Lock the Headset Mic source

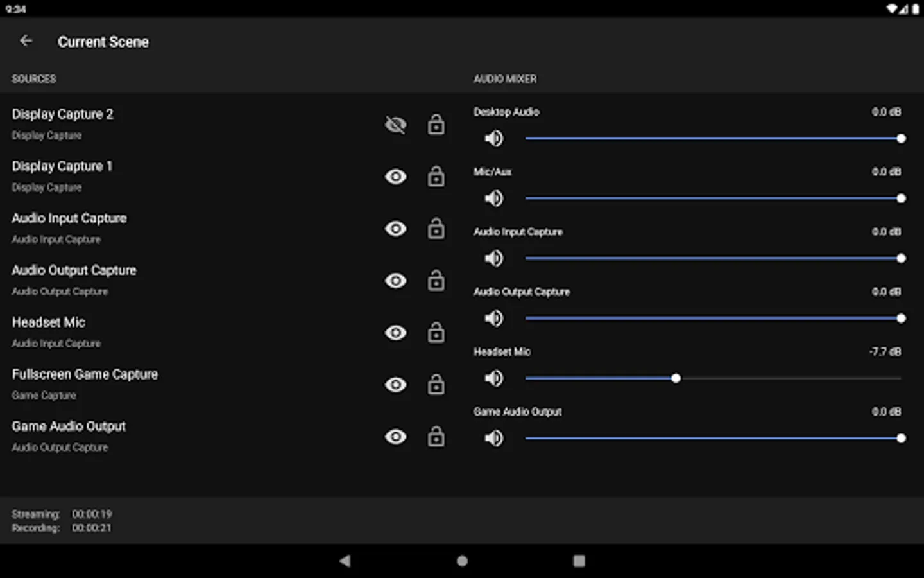tap(436, 332)
